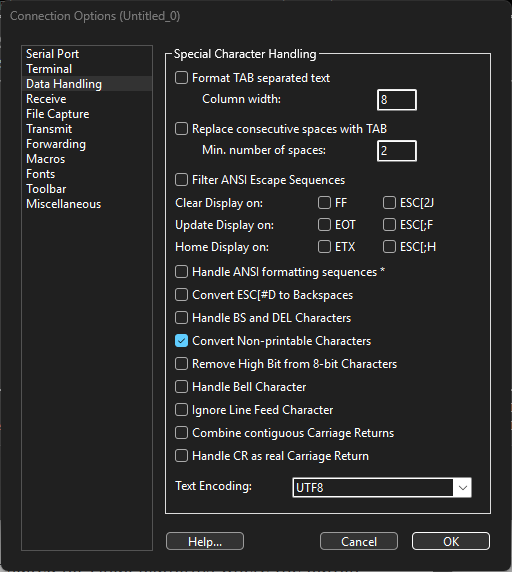Enable Handle Bell Character
The width and height of the screenshot is (512, 572).
(181, 387)
